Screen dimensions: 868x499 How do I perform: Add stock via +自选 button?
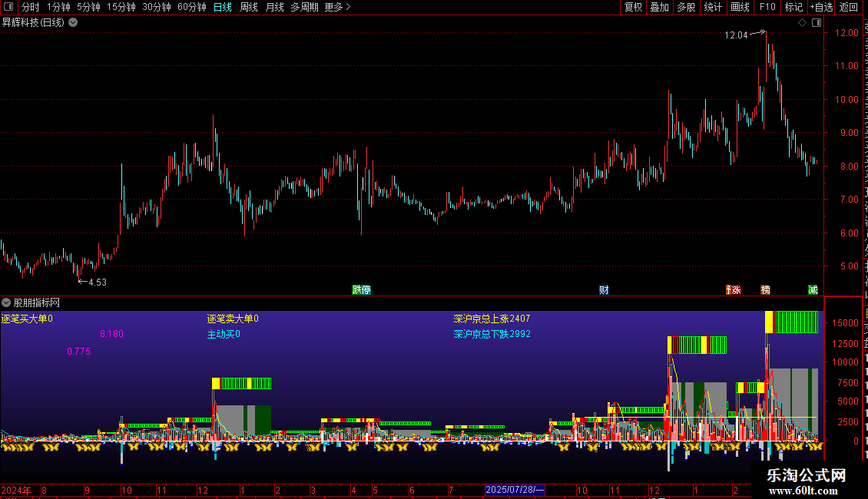(821, 7)
